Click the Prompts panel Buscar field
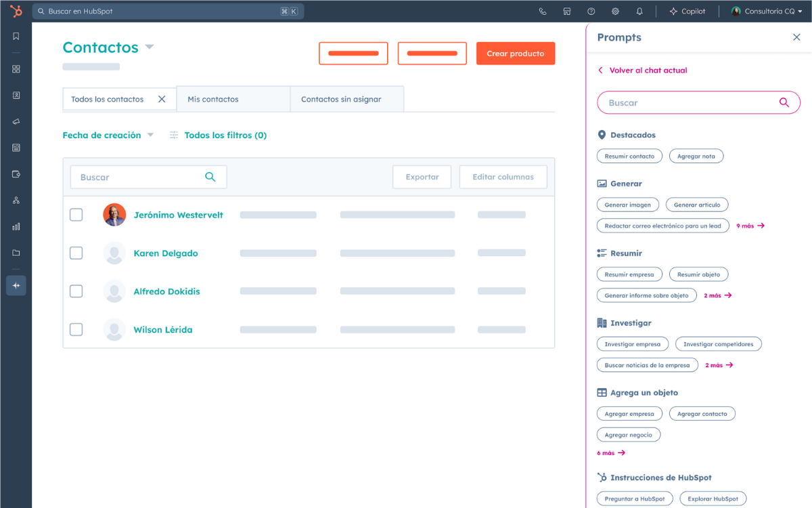Viewport: 812px width, 508px height. (x=690, y=103)
